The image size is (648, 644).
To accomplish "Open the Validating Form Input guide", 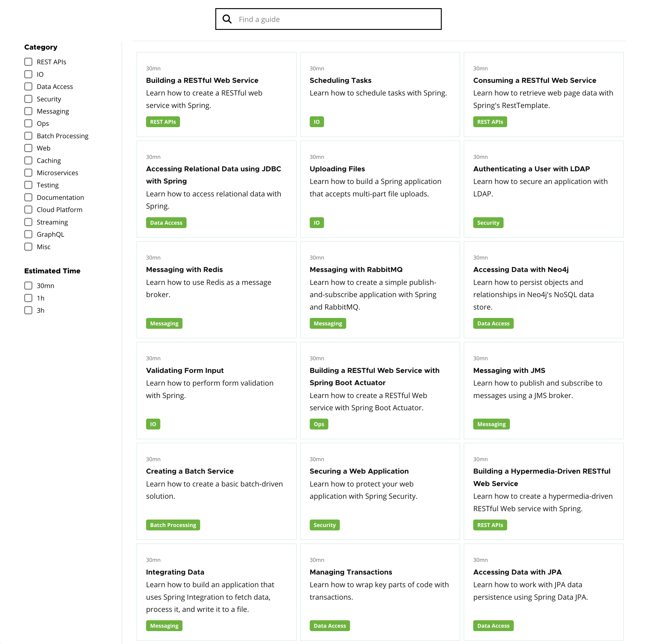I will (185, 370).
